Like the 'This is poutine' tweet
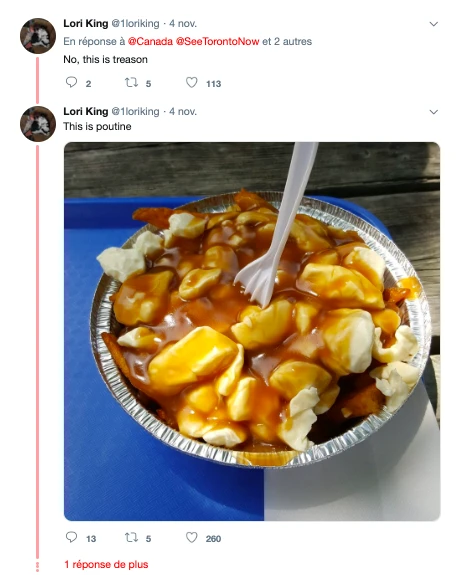This screenshot has height=575, width=465. [191, 538]
